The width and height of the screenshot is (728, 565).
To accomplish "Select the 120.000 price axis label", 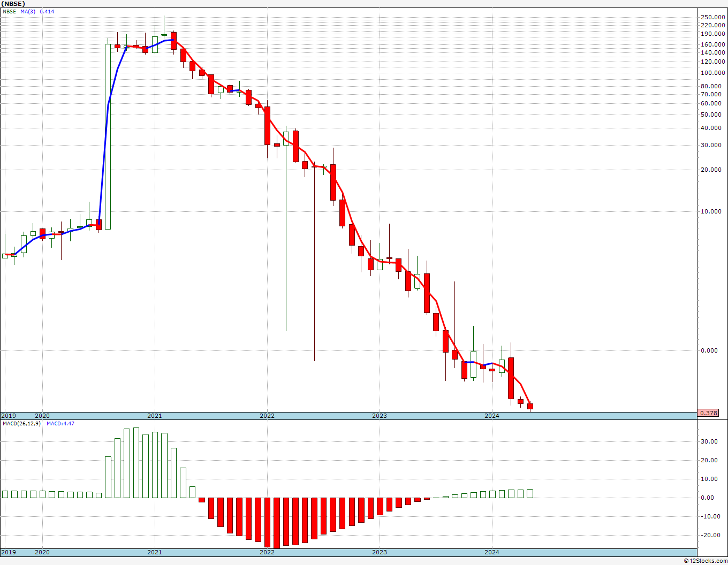I will (712, 62).
